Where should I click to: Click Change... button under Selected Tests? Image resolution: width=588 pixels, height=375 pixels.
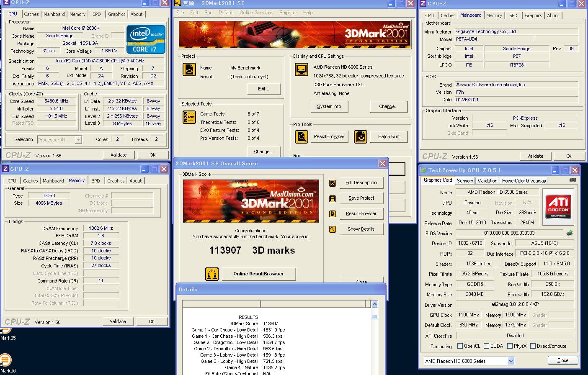click(x=263, y=151)
